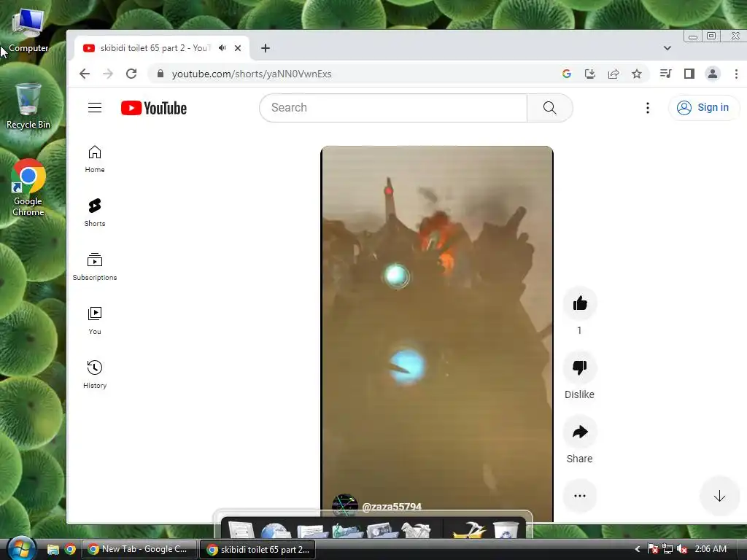Open Google icon in address bar
The height and width of the screenshot is (560, 747).
click(566, 74)
